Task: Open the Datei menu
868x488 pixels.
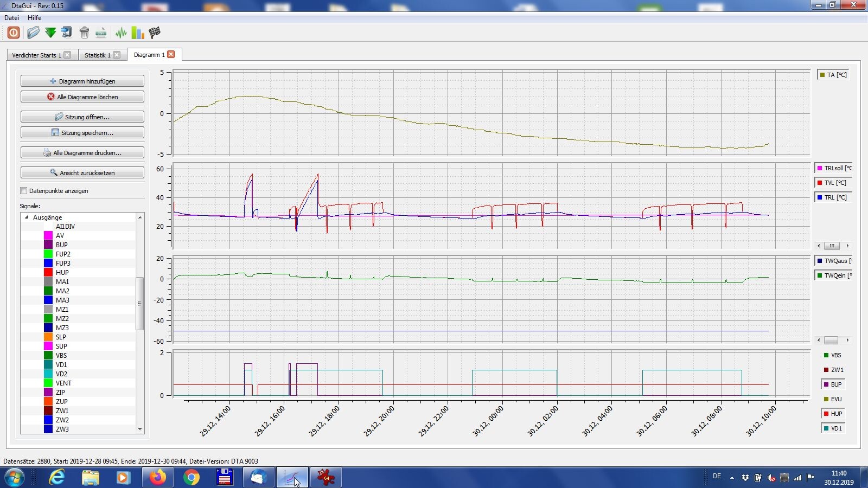Action: pos(11,18)
